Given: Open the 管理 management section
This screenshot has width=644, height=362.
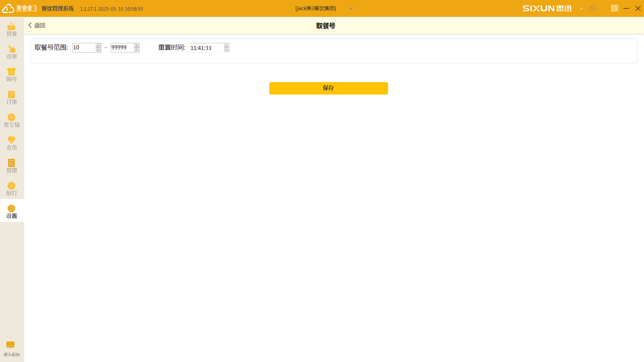Looking at the screenshot, I should tap(12, 166).
